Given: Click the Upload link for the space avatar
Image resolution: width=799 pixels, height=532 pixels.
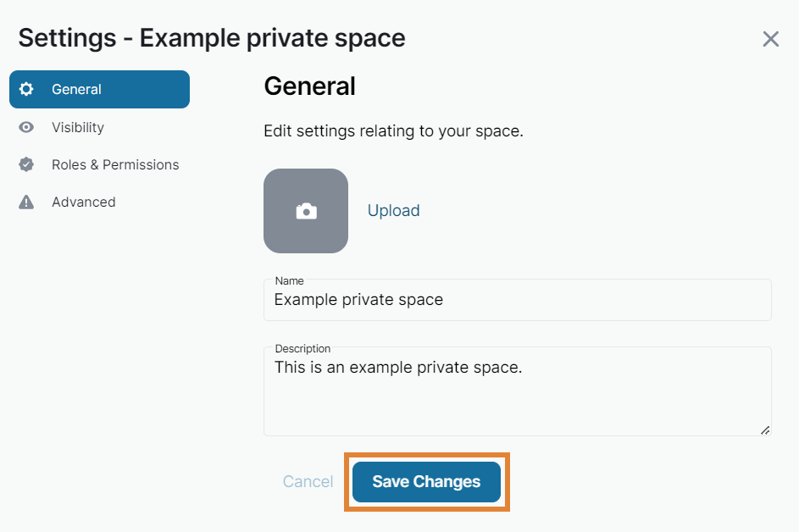Looking at the screenshot, I should click(x=393, y=211).
